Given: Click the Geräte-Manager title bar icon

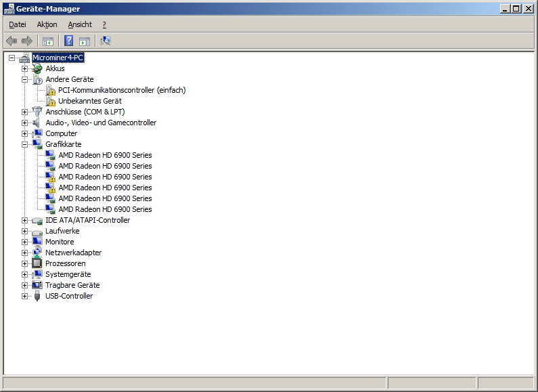Looking at the screenshot, I should pos(9,9).
